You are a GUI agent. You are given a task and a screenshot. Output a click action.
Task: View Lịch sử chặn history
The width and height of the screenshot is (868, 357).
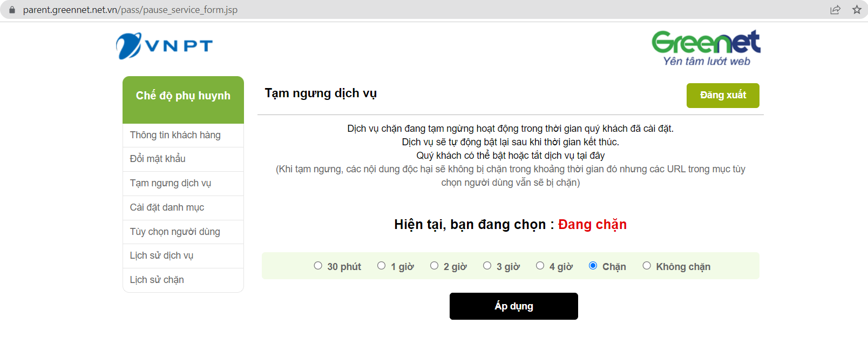coord(157,280)
